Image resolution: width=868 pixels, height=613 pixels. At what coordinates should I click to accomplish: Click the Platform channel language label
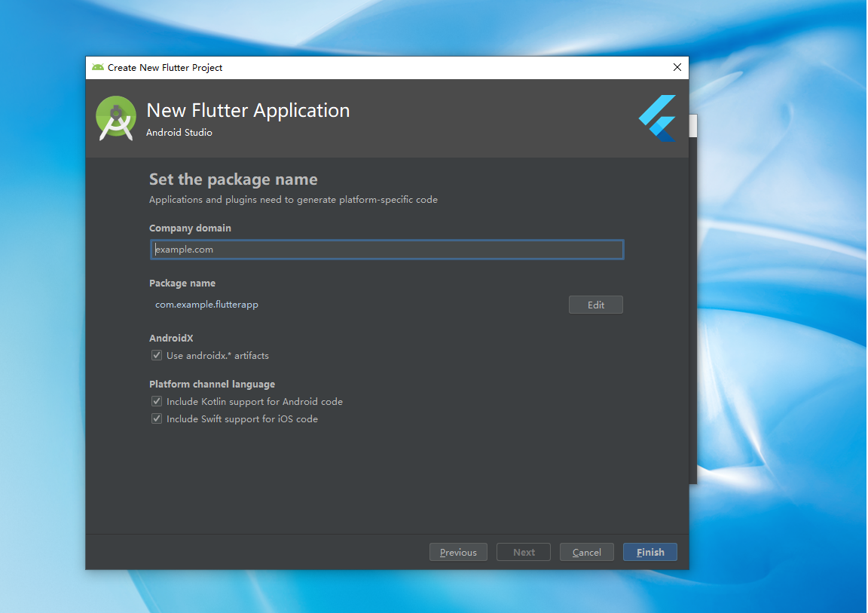212,385
